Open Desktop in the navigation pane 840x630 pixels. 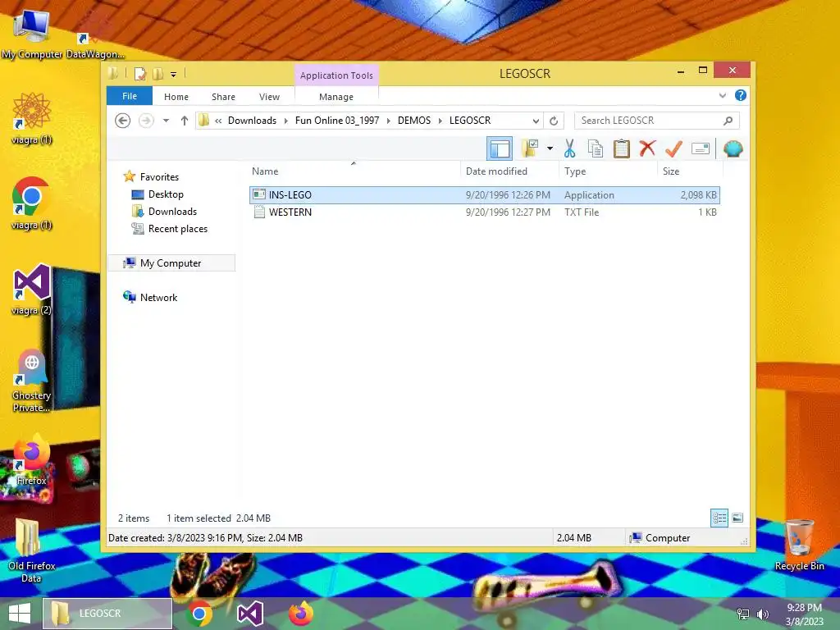coord(166,194)
